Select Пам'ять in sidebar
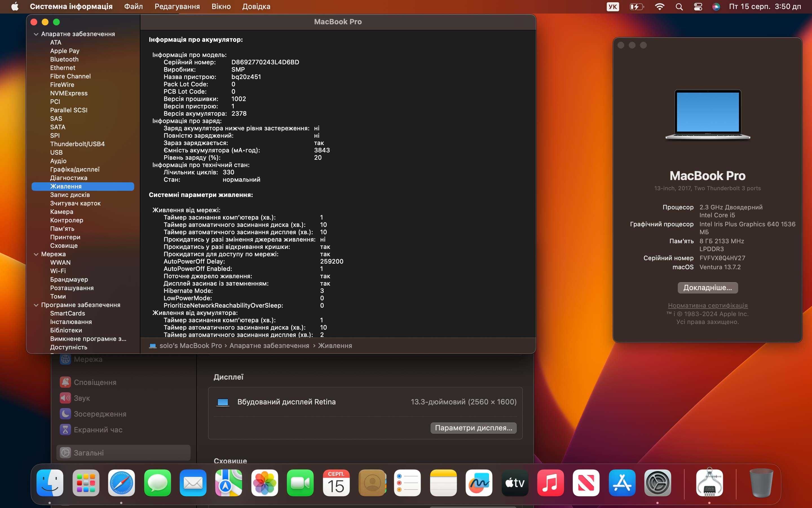This screenshot has width=812, height=508. pos(62,229)
